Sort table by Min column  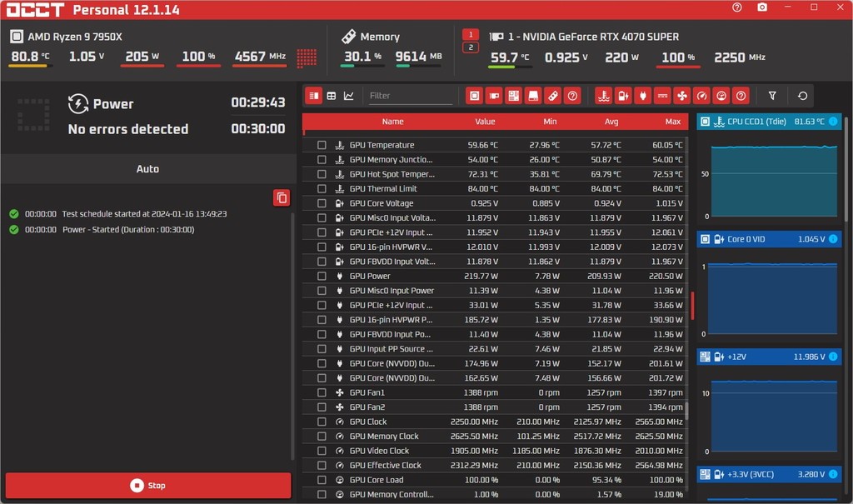(550, 122)
